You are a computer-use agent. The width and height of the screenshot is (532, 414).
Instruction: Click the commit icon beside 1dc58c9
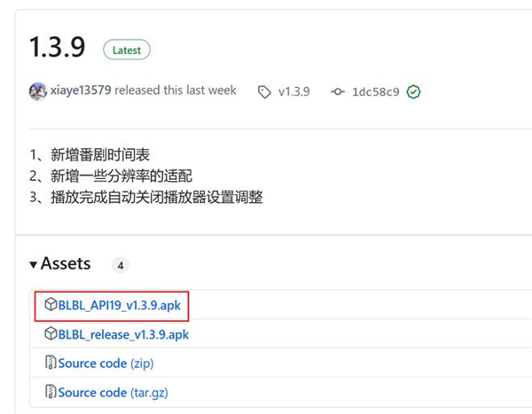click(x=337, y=91)
